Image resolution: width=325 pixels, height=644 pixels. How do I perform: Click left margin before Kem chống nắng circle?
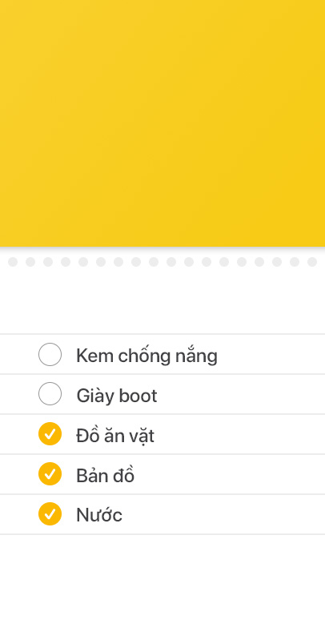coord(19,355)
